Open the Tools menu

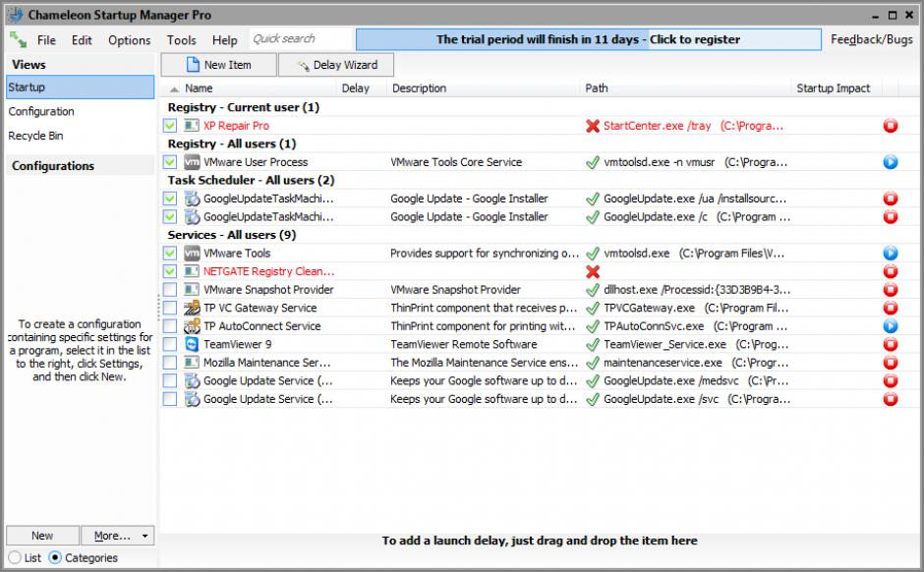[181, 40]
